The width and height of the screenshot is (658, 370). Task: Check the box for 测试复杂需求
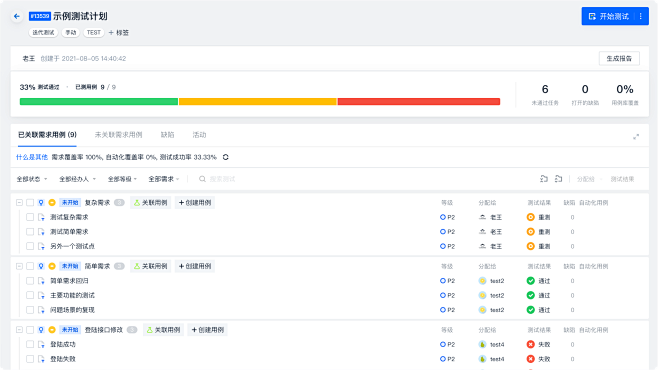pyautogui.click(x=30, y=217)
